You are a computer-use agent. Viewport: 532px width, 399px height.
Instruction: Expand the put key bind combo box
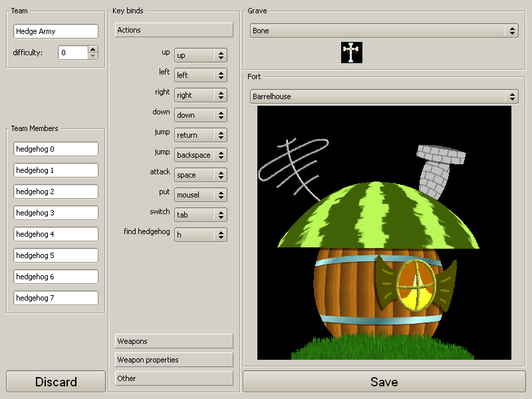click(x=200, y=195)
